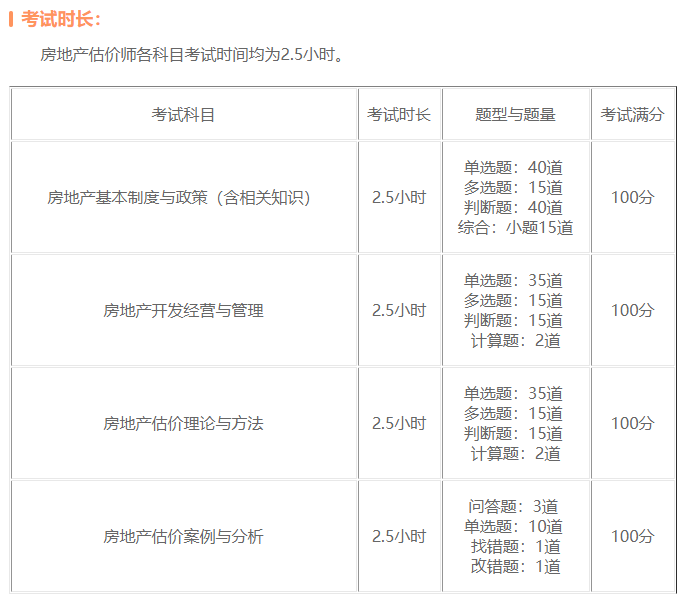685x597 pixels.
Task: Select the 题型与题量 column header
Action: [515, 114]
